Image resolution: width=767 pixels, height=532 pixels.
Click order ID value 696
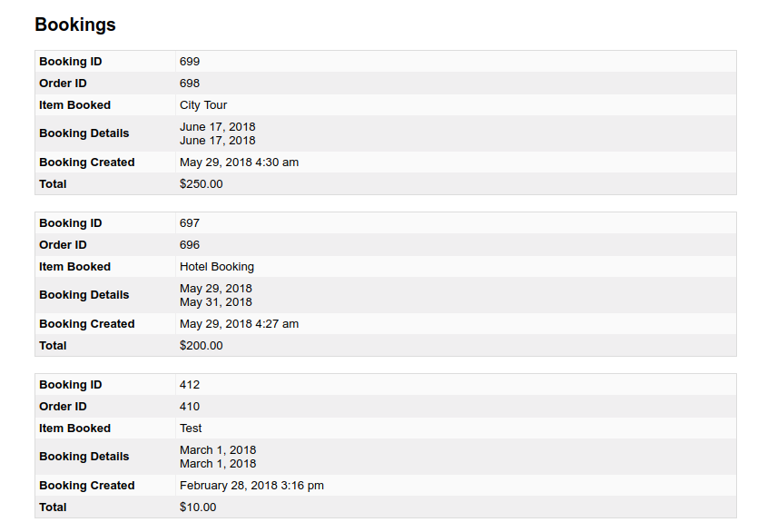point(190,245)
